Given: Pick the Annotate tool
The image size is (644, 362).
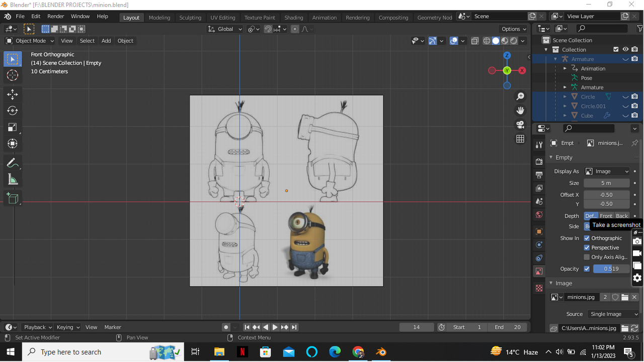Looking at the screenshot, I should point(13,163).
